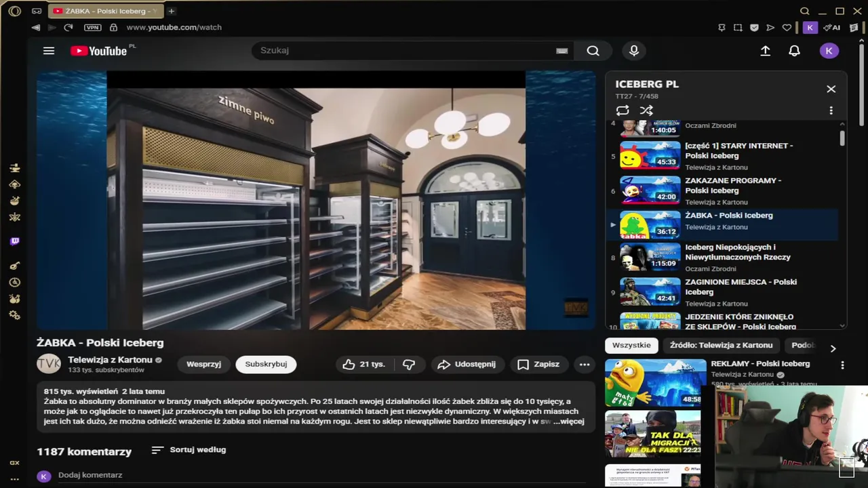This screenshot has width=868, height=488.
Task: Open the sidebar gear settings icon
Action: click(14, 315)
